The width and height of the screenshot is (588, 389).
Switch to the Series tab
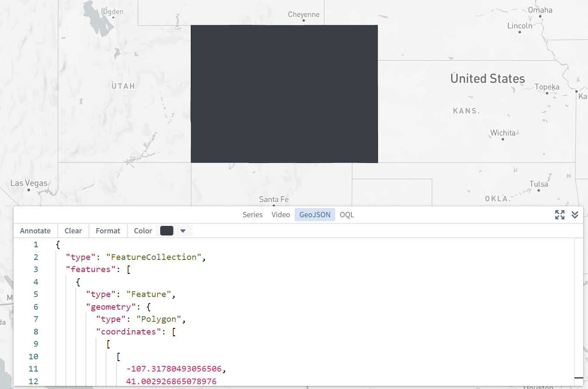[x=253, y=215]
